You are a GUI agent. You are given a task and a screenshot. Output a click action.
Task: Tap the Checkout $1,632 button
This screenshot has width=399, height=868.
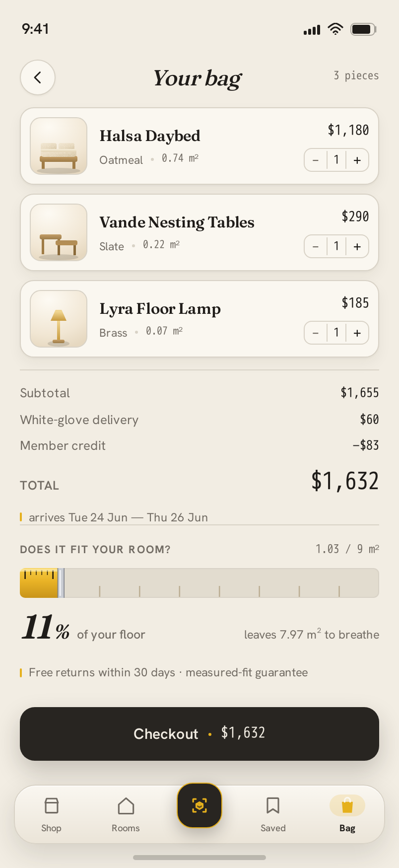point(199,734)
